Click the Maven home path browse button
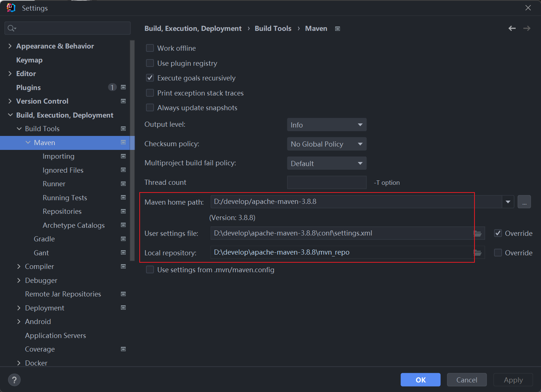Viewport: 541px width, 392px height. 524,202
